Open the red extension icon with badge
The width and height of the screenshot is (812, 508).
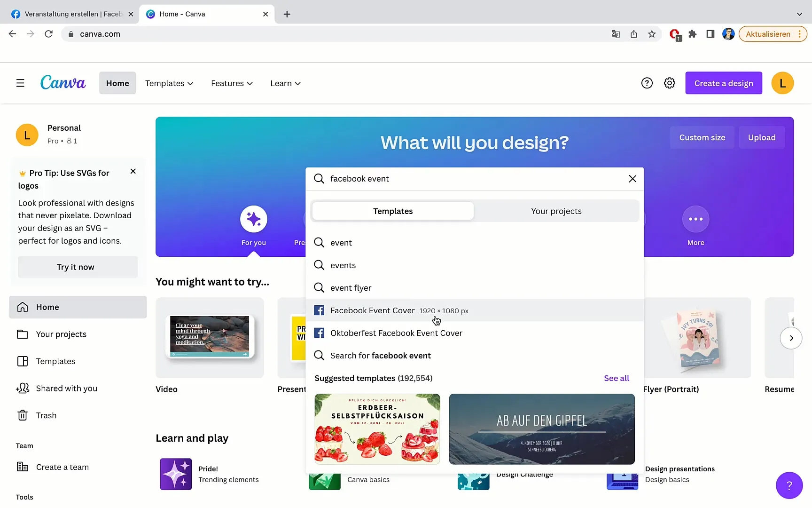(x=675, y=34)
